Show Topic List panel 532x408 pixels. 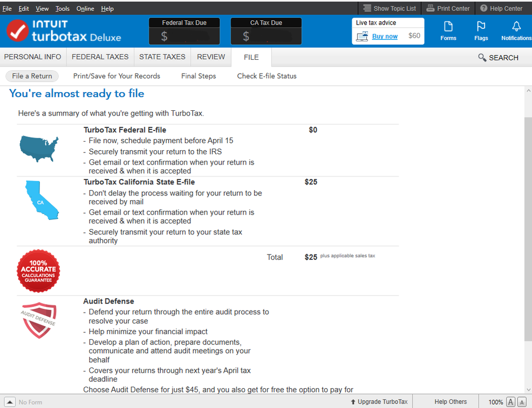389,9
